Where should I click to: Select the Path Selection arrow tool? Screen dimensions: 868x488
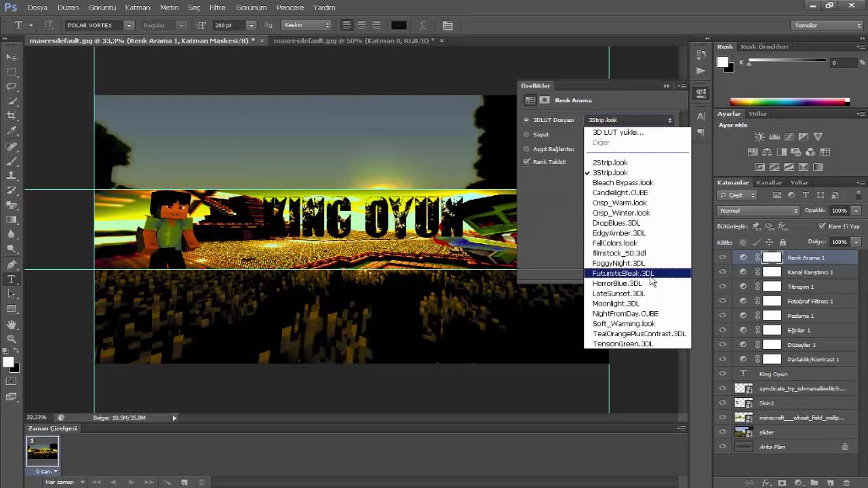tap(12, 293)
